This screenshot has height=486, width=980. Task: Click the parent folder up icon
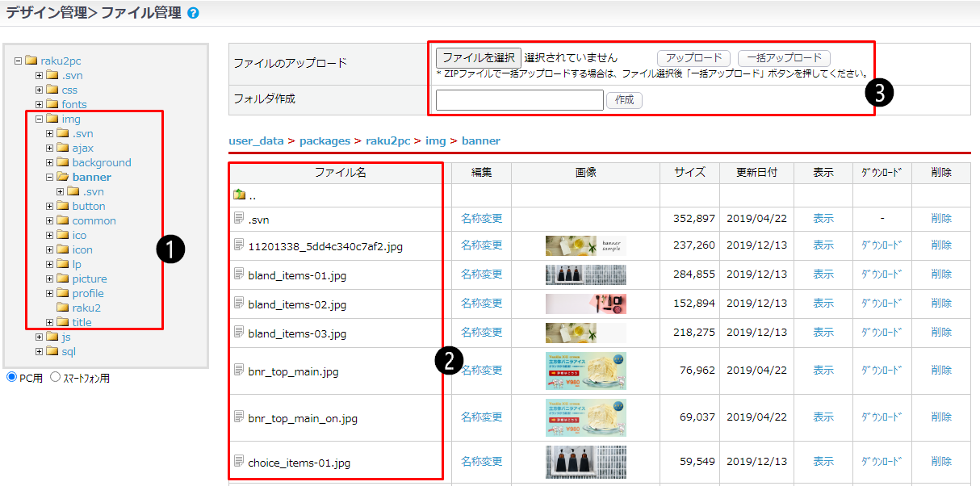(x=239, y=195)
